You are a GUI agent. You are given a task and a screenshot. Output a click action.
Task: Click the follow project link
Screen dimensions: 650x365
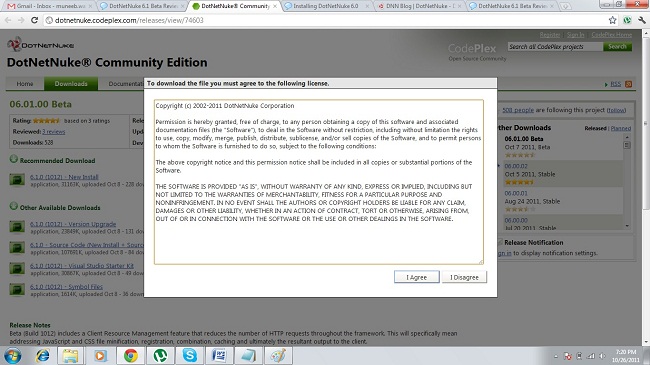point(616,110)
